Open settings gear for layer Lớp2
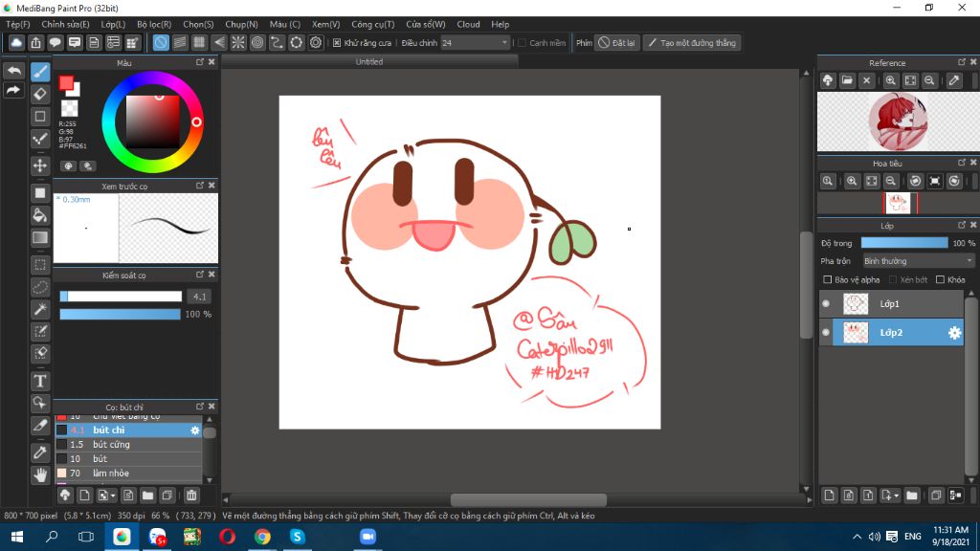 click(954, 333)
